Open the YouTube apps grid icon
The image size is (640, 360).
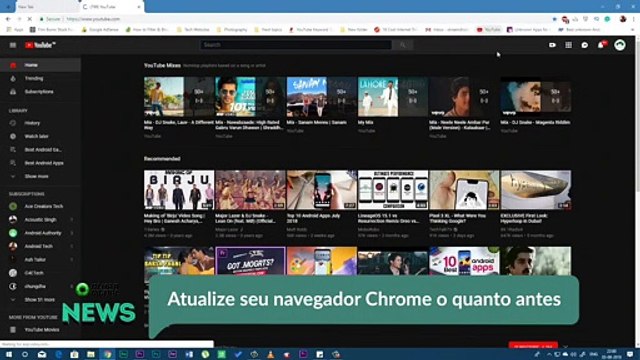pyautogui.click(x=569, y=45)
